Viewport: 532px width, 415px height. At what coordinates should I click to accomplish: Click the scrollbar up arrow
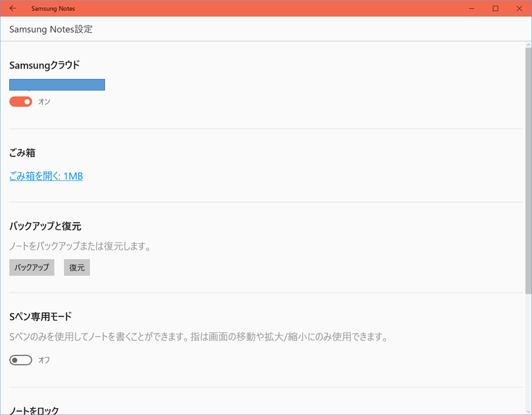(529, 45)
